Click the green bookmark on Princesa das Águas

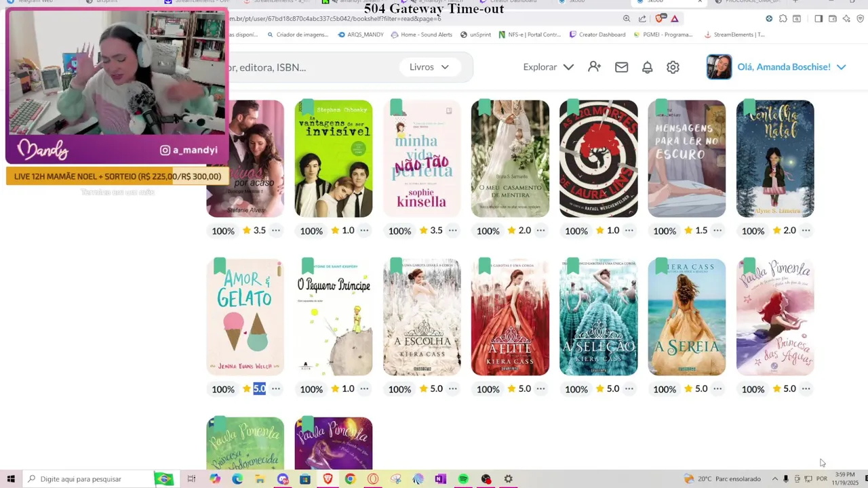click(x=749, y=266)
